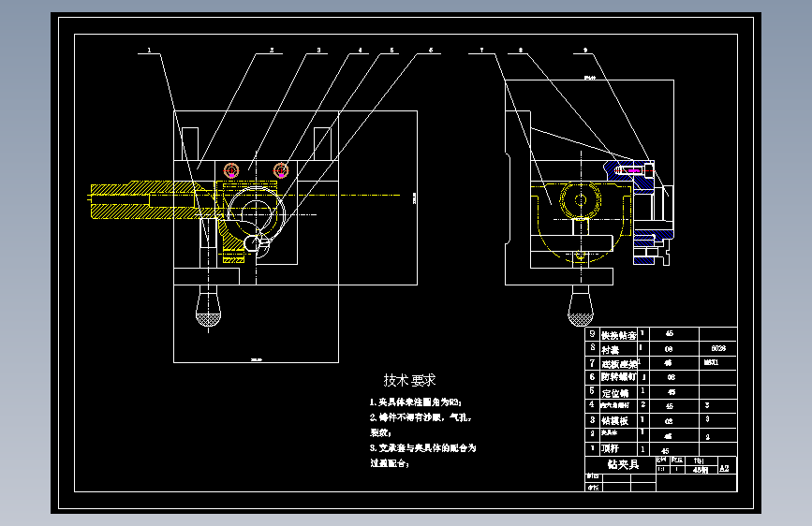Select the magenta screw in right view
Screen dimensions: 812x526
coord(633,170)
